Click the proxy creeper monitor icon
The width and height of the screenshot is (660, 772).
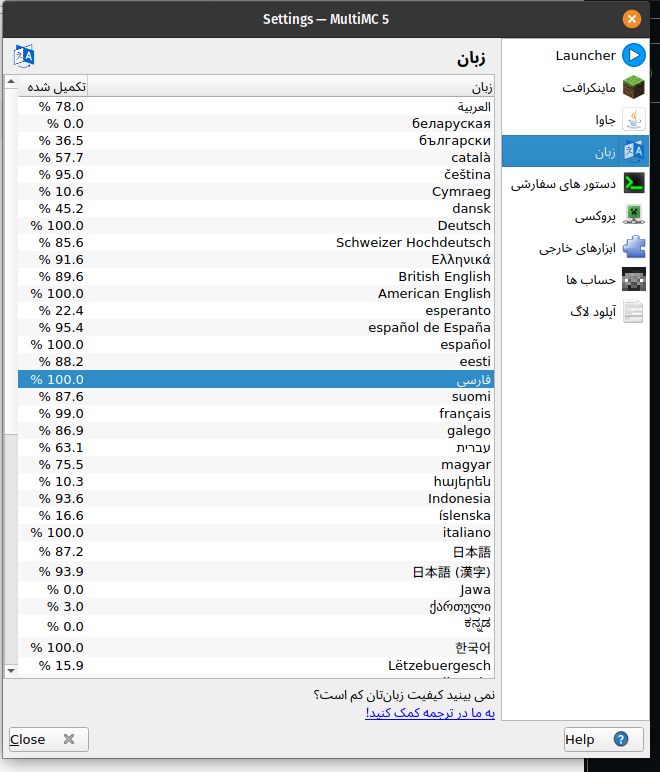click(633, 215)
